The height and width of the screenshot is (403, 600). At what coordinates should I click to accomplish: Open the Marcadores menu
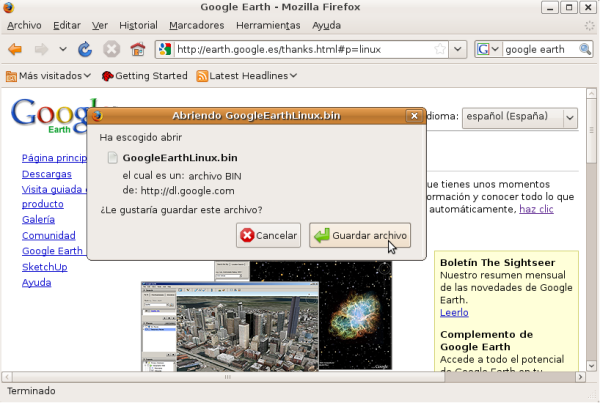pyautogui.click(x=196, y=24)
